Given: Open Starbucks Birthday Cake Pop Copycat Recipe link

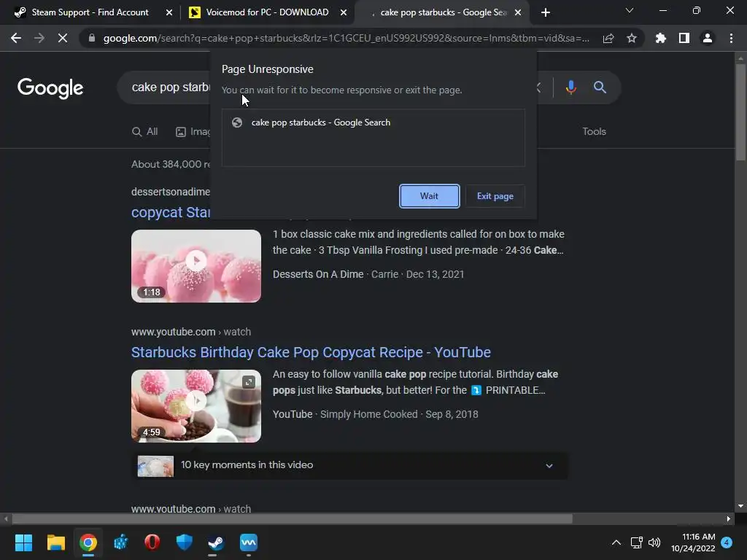Looking at the screenshot, I should 311,352.
